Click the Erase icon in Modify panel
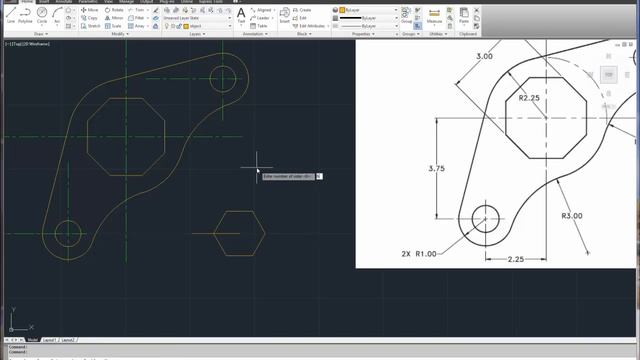 [x=156, y=10]
